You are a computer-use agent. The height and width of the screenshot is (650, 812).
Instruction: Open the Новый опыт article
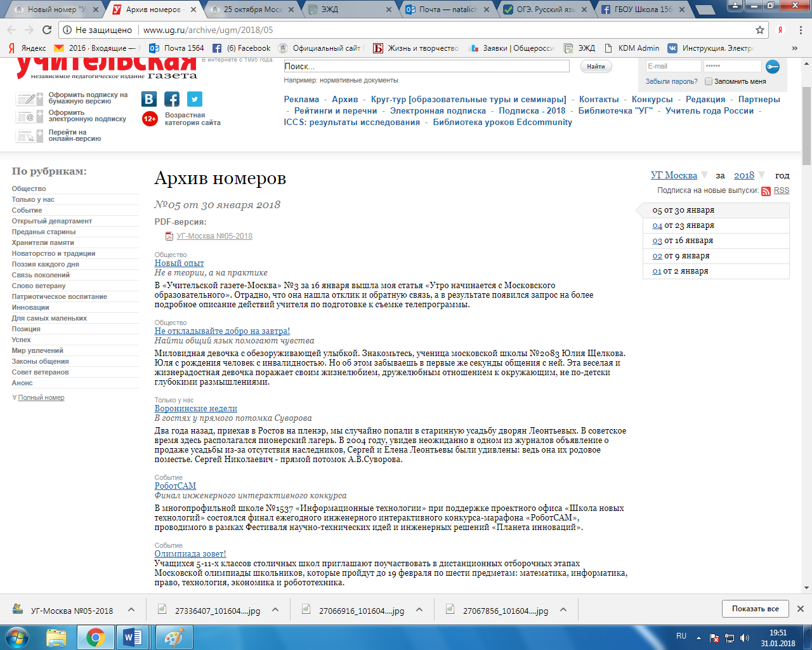point(180,263)
